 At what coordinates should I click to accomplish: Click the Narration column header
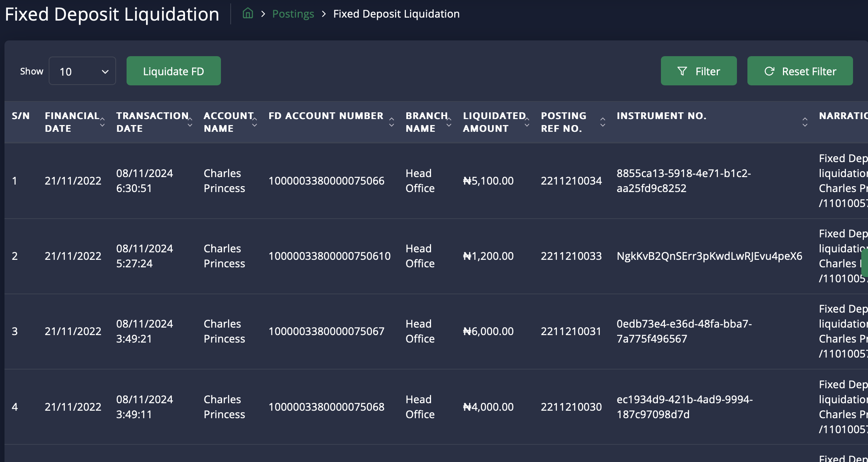(x=843, y=116)
